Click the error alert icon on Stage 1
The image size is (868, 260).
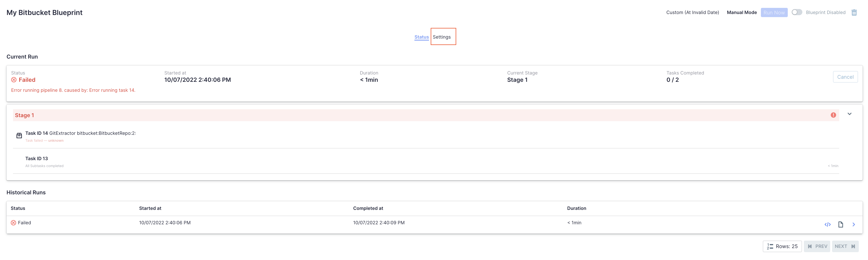pyautogui.click(x=833, y=115)
